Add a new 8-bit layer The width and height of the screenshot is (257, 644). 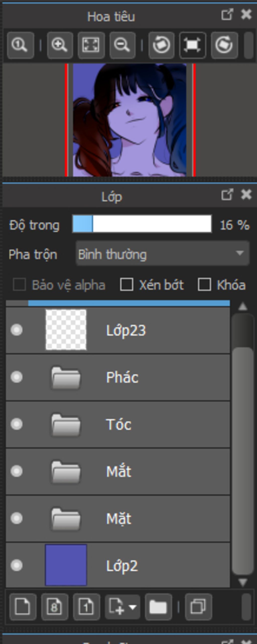[55, 607]
